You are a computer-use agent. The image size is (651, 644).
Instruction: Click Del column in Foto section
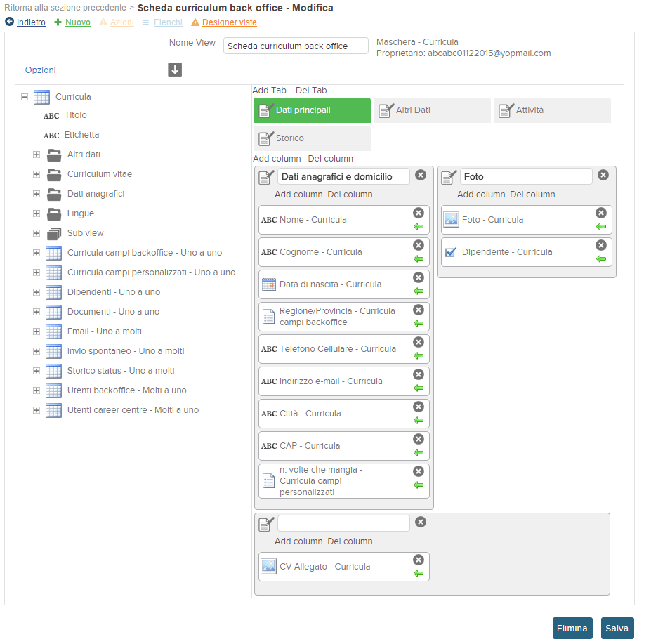532,195
